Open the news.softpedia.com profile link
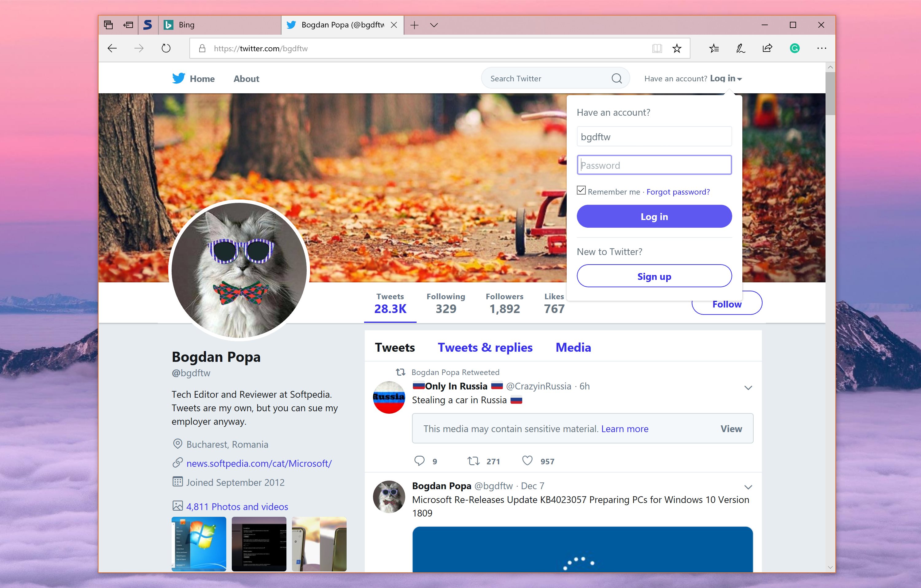Image resolution: width=921 pixels, height=588 pixels. click(x=259, y=464)
